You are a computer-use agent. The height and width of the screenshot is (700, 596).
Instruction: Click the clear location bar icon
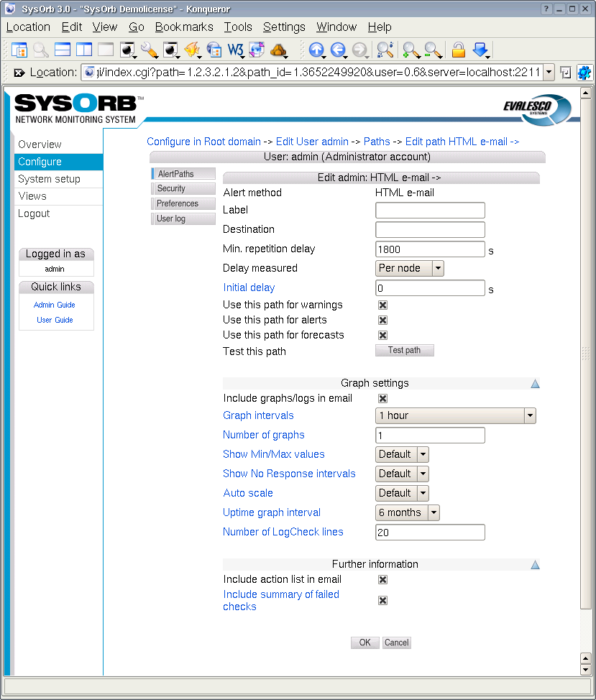tap(19, 73)
